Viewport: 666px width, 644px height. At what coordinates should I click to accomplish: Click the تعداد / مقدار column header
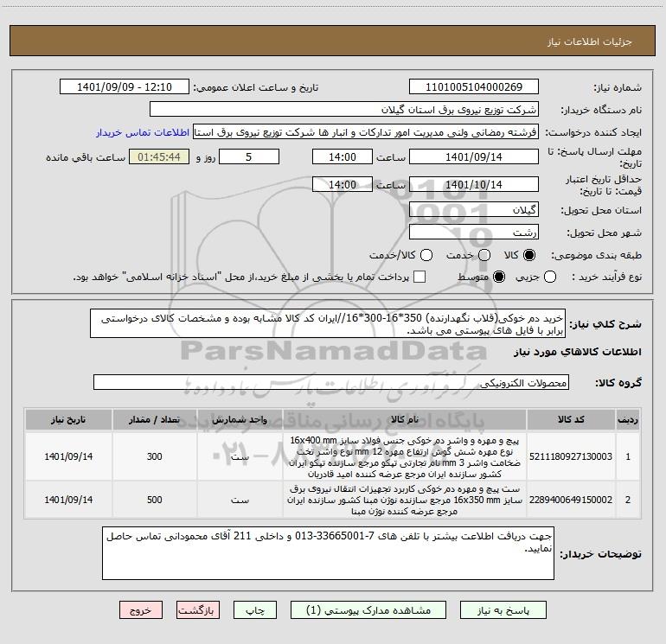(x=155, y=419)
